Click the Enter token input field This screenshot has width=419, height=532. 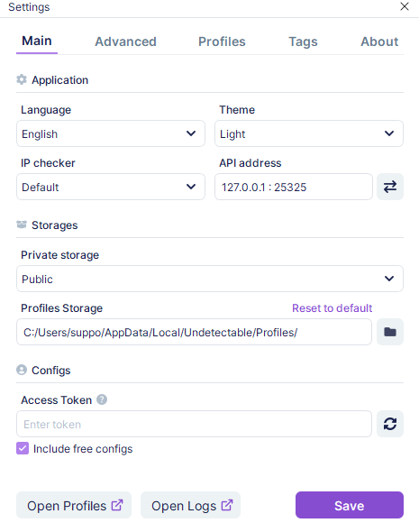(x=195, y=424)
